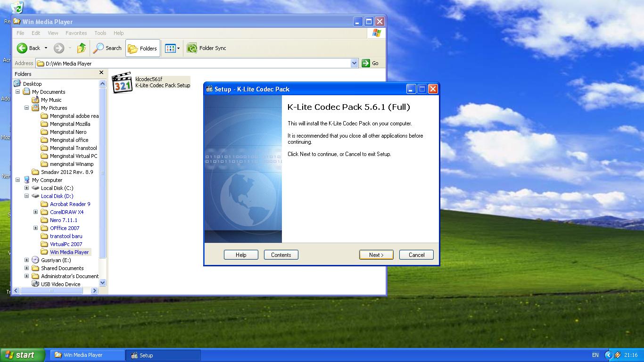Select My Music folder
Screen dimensions: 644x362
tap(51, 100)
